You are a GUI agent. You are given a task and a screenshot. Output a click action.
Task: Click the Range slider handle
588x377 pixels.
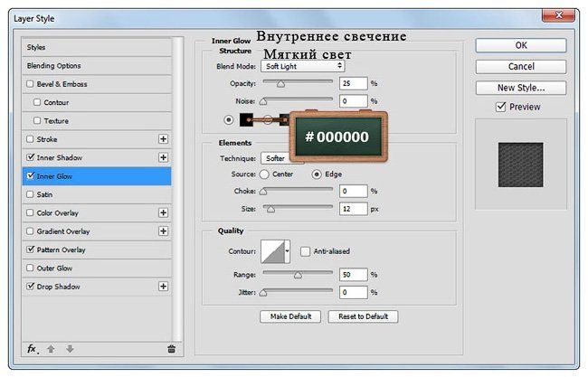[298, 275]
